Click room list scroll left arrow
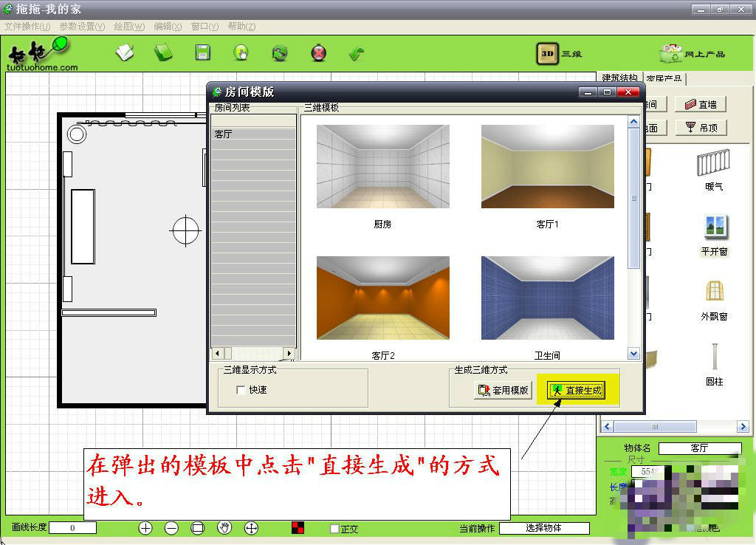 point(218,353)
